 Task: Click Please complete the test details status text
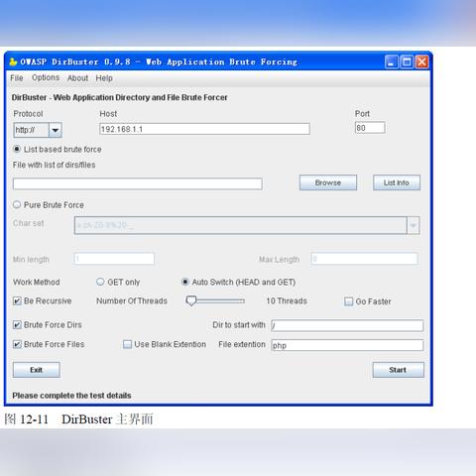tap(71, 396)
